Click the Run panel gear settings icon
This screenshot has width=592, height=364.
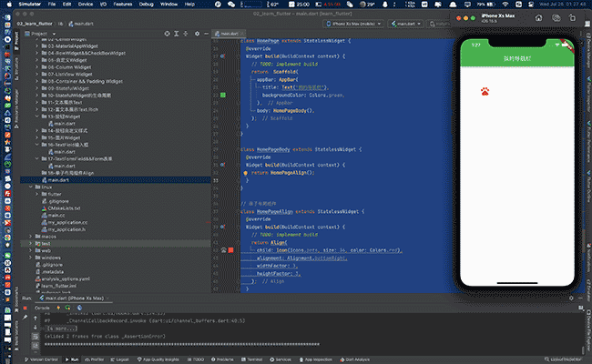571,298
